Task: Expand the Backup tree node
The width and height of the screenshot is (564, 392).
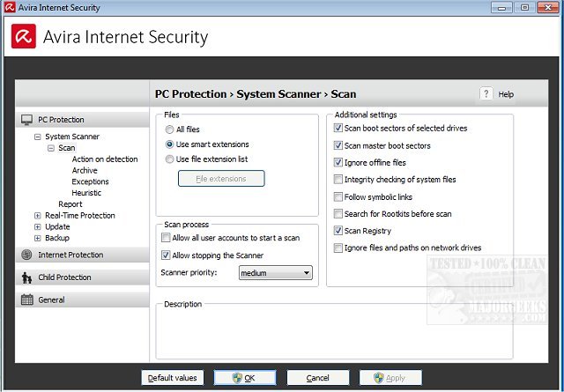Action: pos(37,238)
